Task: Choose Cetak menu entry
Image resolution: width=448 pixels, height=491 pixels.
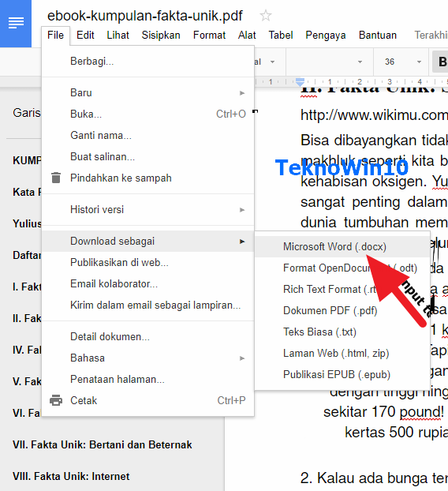Action: (x=147, y=400)
